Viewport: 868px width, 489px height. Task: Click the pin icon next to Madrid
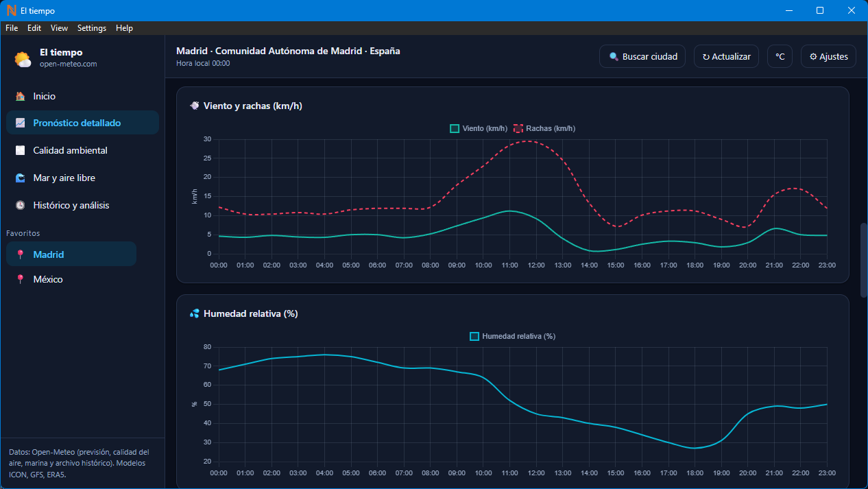click(x=21, y=254)
